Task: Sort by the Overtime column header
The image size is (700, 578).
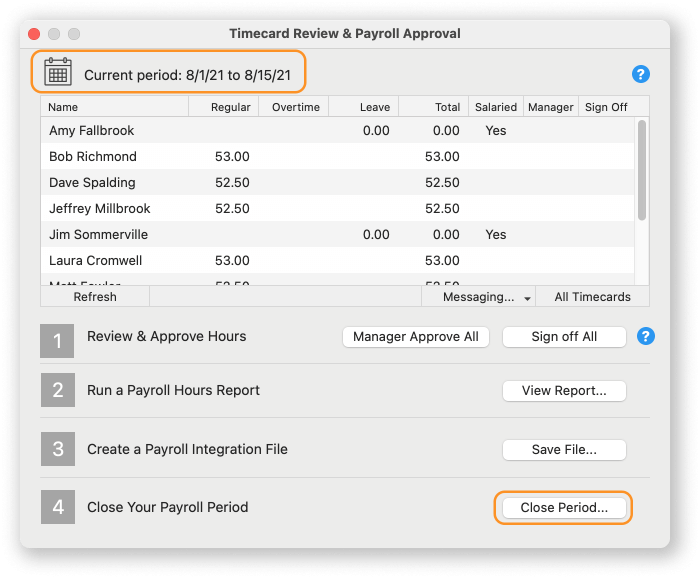Action: 294,107
